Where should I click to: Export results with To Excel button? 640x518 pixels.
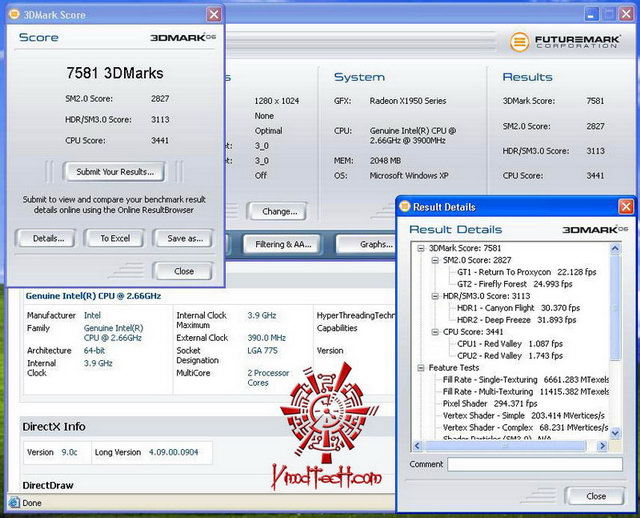click(x=114, y=238)
